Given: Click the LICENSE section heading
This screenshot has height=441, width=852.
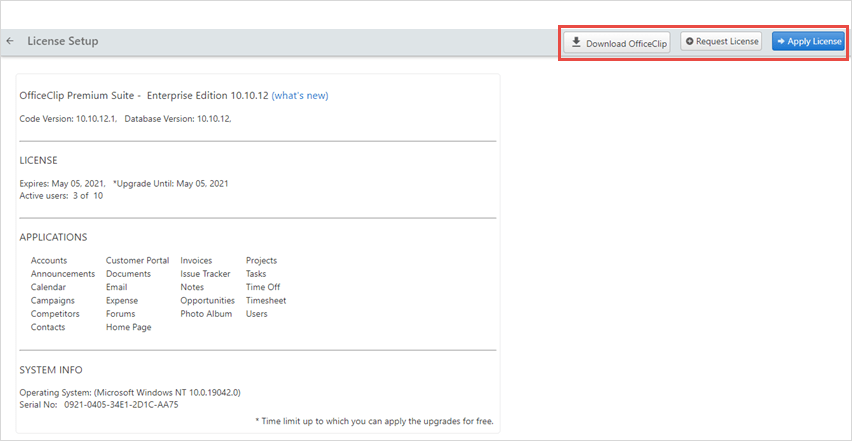Looking at the screenshot, I should pyautogui.click(x=39, y=161).
